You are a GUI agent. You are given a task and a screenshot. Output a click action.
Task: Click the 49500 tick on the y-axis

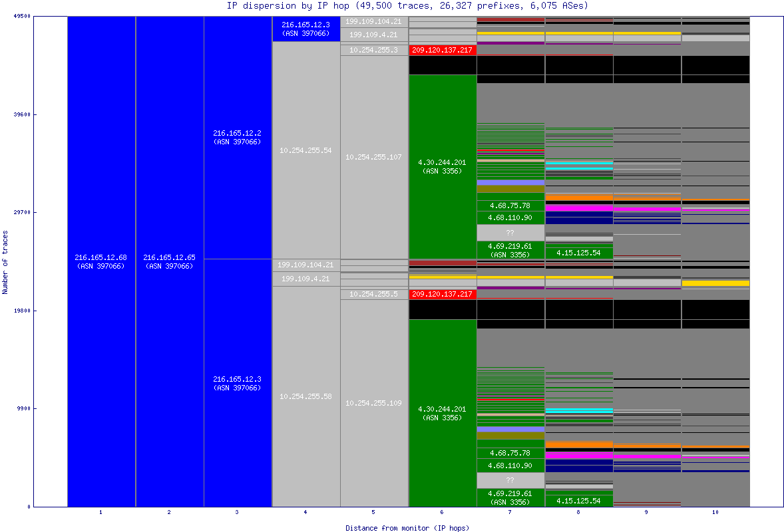pos(23,17)
